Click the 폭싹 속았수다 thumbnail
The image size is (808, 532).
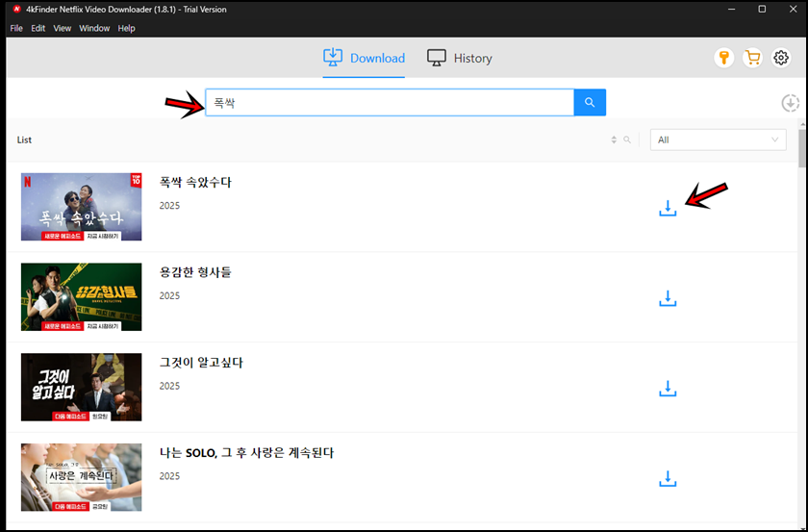point(82,207)
